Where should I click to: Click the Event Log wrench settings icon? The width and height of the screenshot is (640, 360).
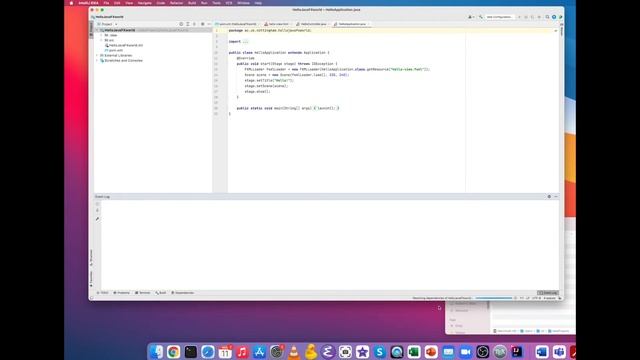[97, 219]
